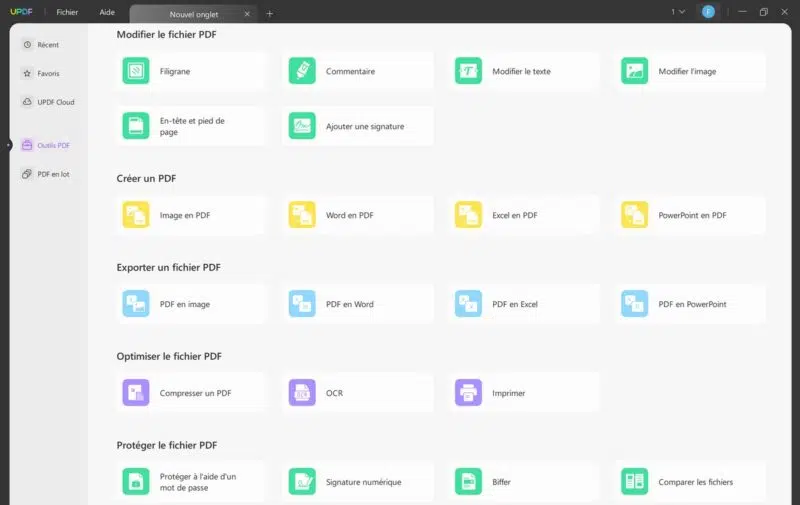
Task: Click the PDF en Excel label
Action: click(x=515, y=304)
